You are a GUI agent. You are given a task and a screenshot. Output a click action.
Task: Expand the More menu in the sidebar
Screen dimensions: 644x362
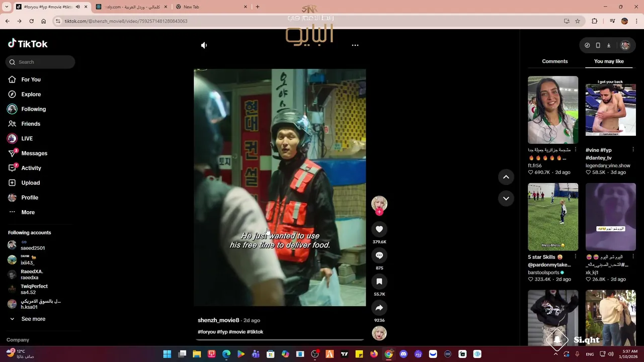pyautogui.click(x=28, y=212)
